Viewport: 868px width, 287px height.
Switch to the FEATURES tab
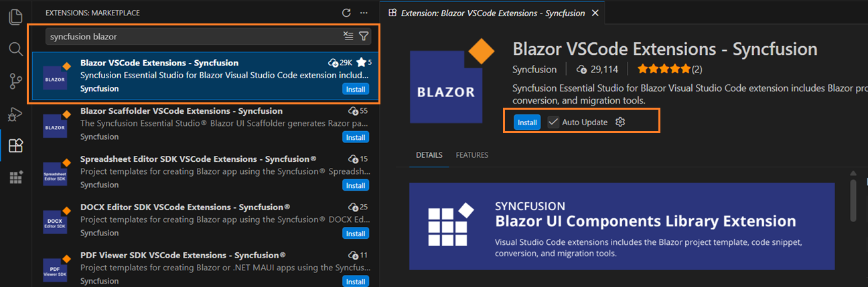click(x=472, y=155)
